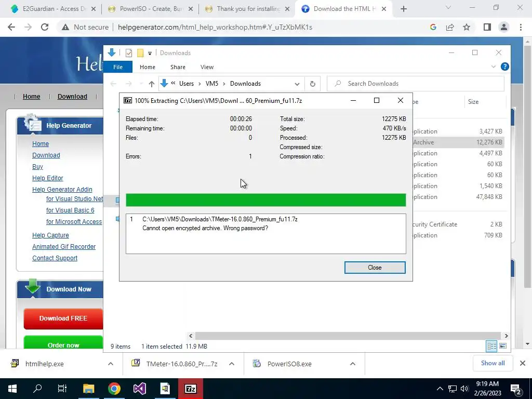This screenshot has width=532, height=399.
Task: Open the Help Capture sidebar link
Action: [x=50, y=235]
